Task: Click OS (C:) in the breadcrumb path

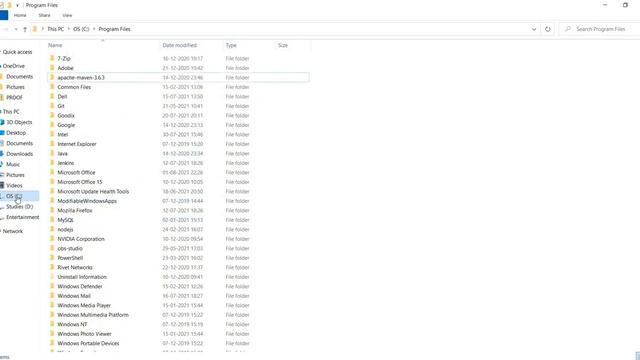Action: [x=81, y=29]
